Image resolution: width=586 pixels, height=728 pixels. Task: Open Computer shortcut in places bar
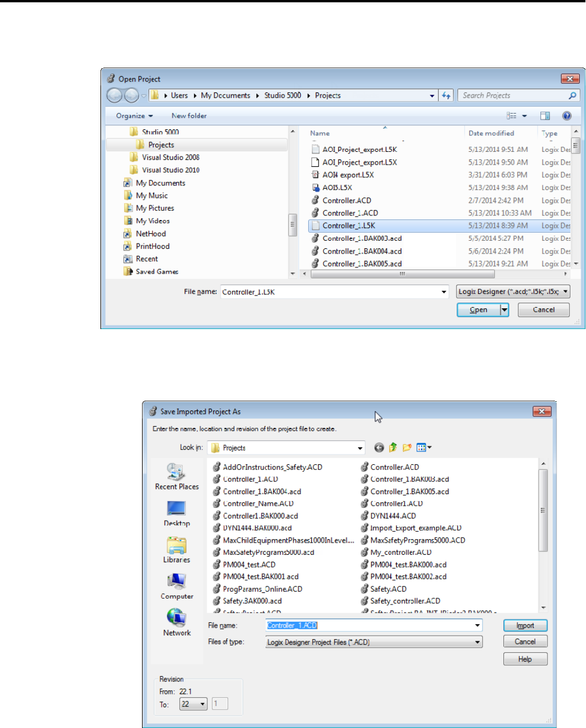coord(177,587)
